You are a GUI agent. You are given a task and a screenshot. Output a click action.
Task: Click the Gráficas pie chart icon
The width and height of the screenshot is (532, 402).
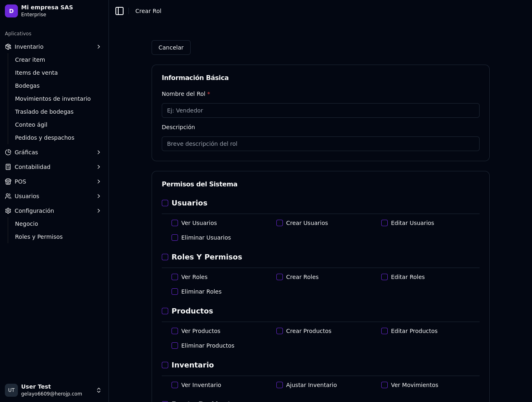click(x=8, y=152)
